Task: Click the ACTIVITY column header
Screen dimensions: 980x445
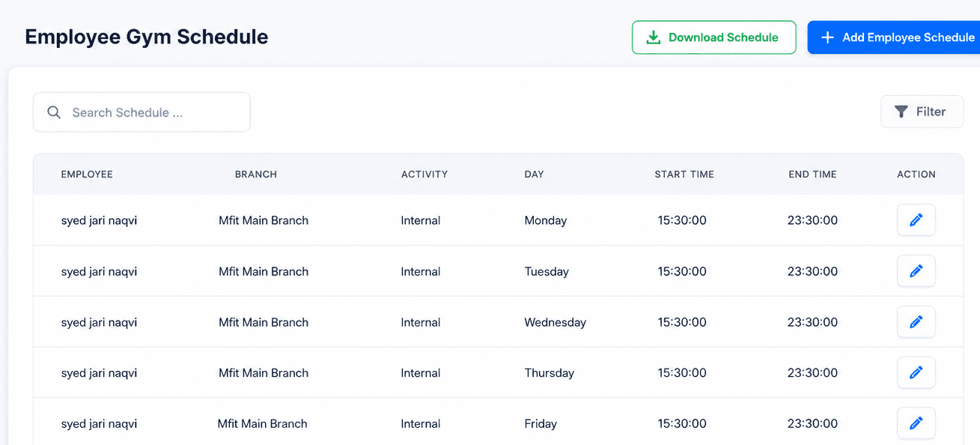Action: point(424,175)
